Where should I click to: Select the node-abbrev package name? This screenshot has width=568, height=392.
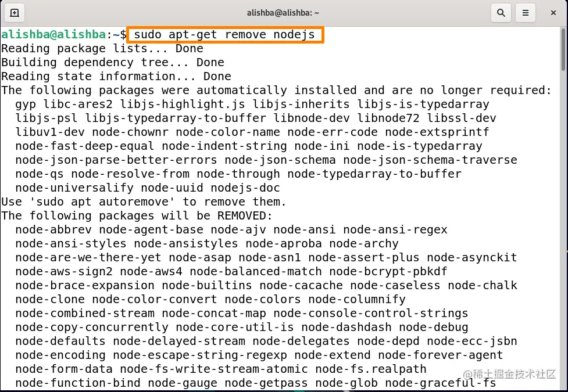tap(55, 229)
